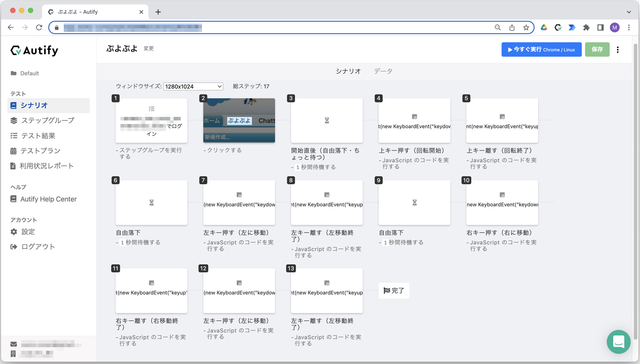Click JS icon in step 4

point(415,117)
